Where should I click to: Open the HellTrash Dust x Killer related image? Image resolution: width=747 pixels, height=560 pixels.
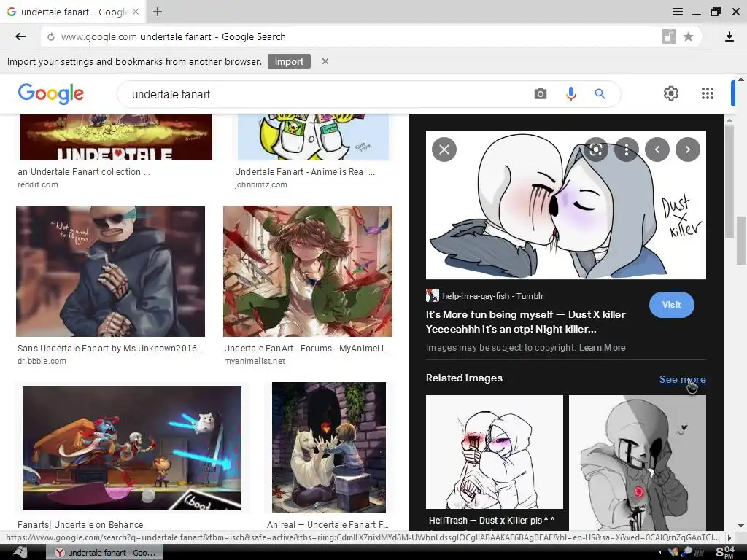tap(495, 452)
